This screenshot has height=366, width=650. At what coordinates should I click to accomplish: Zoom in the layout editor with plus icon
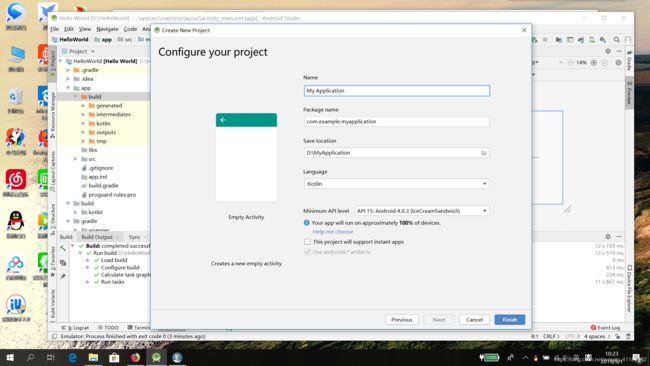click(x=594, y=63)
